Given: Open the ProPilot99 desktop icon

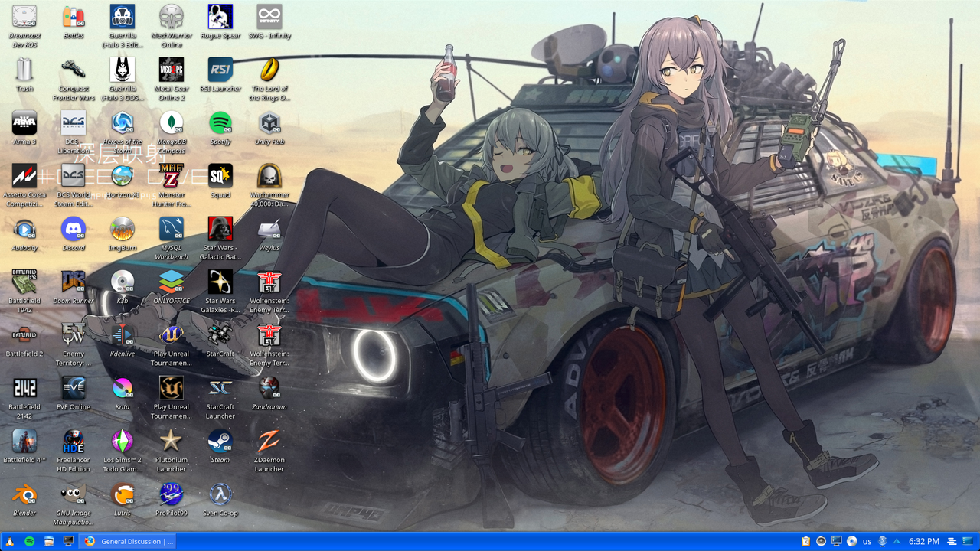Looking at the screenshot, I should pos(171,493).
